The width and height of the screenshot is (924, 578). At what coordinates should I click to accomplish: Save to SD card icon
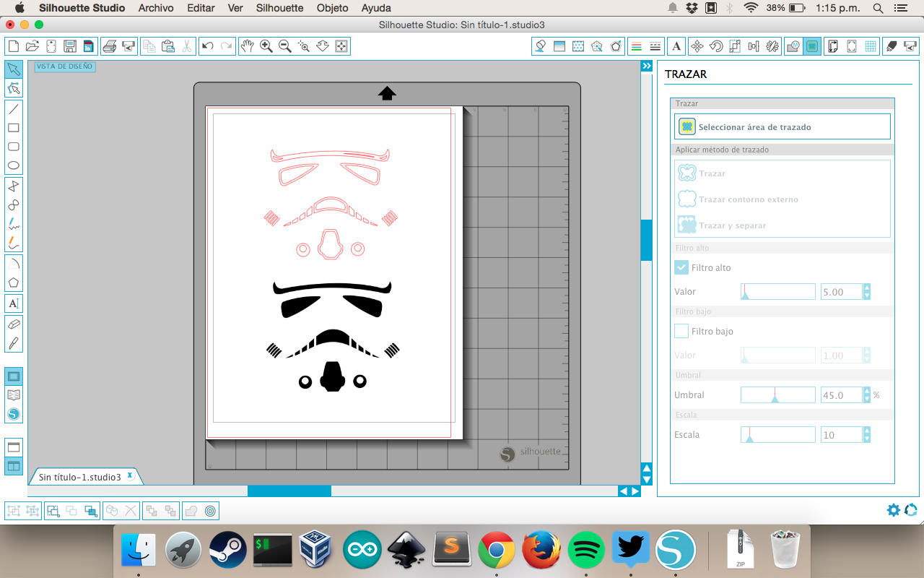click(89, 46)
